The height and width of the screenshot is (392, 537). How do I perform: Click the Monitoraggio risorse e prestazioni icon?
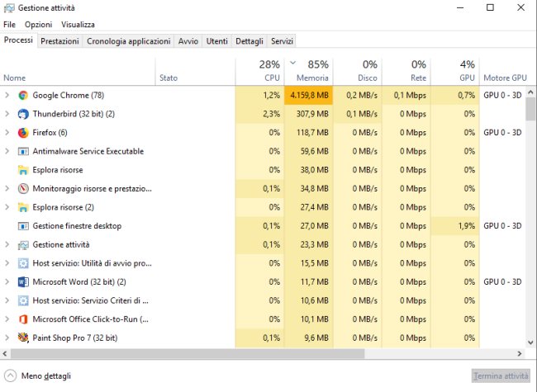click(x=23, y=189)
